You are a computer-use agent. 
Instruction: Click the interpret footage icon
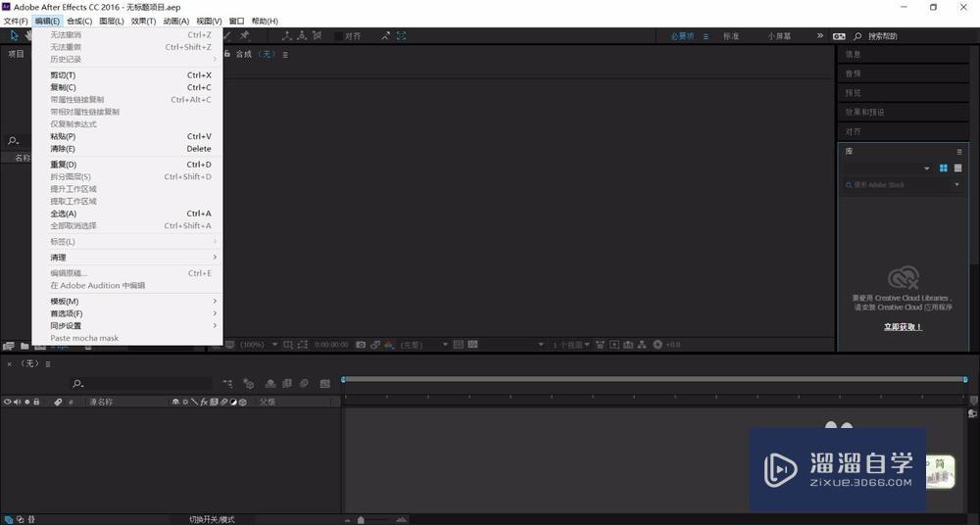pyautogui.click(x=9, y=346)
